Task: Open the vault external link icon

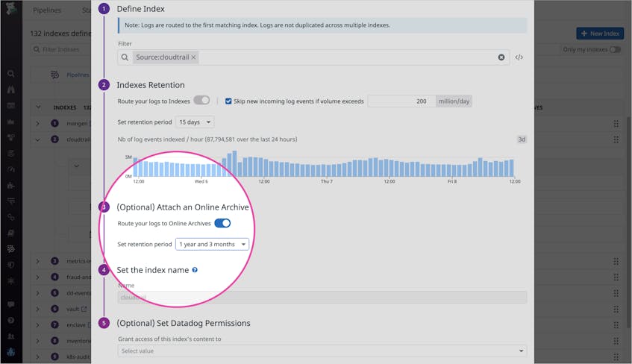Action: click(84, 310)
